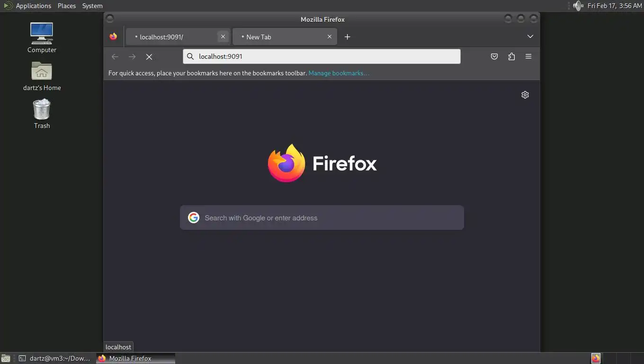This screenshot has height=364, width=644.
Task: Show desktop with bottom-left panel button
Action: click(x=5, y=358)
